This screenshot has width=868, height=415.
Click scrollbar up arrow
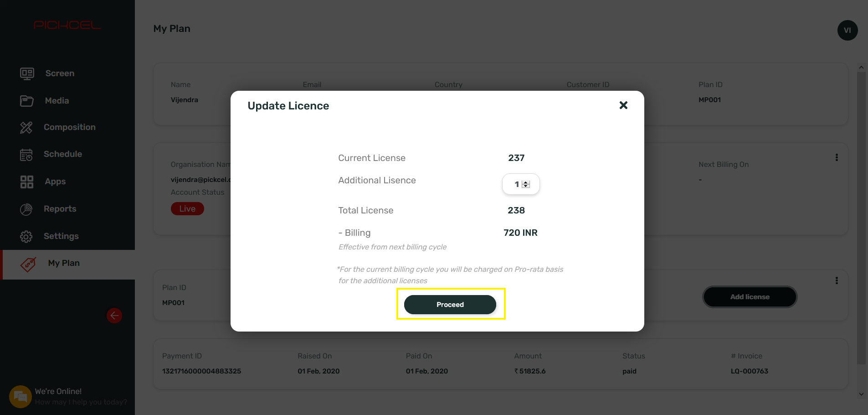(861, 67)
